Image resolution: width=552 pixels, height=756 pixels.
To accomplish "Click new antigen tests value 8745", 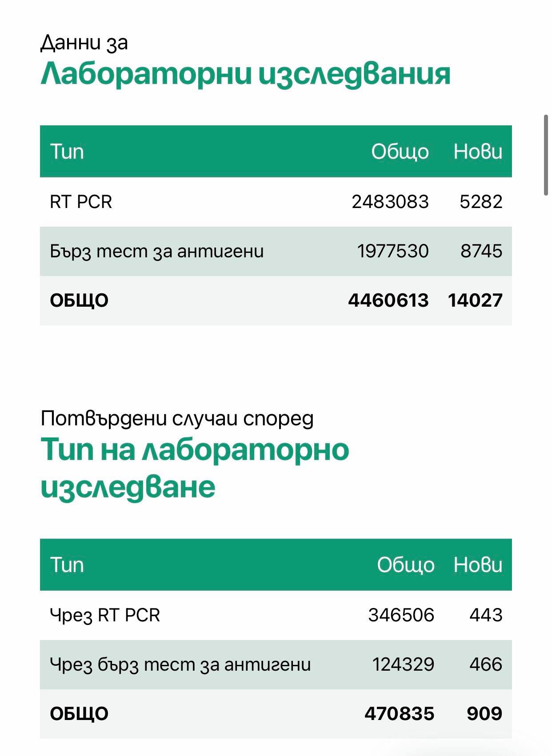I will [x=481, y=251].
